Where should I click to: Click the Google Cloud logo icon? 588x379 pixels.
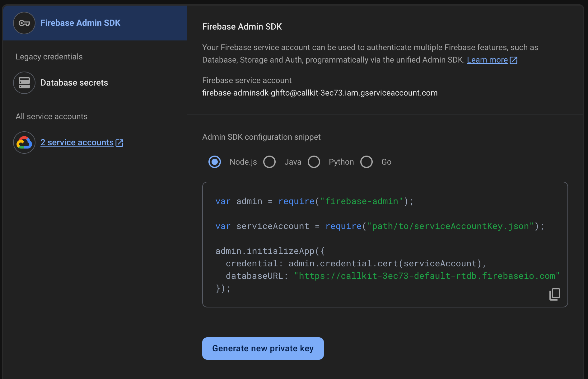click(x=24, y=143)
